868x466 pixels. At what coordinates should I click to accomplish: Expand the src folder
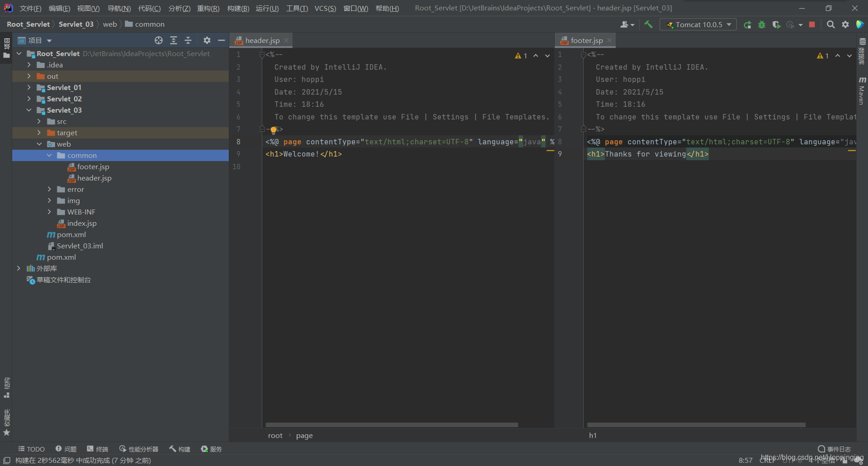tap(39, 121)
